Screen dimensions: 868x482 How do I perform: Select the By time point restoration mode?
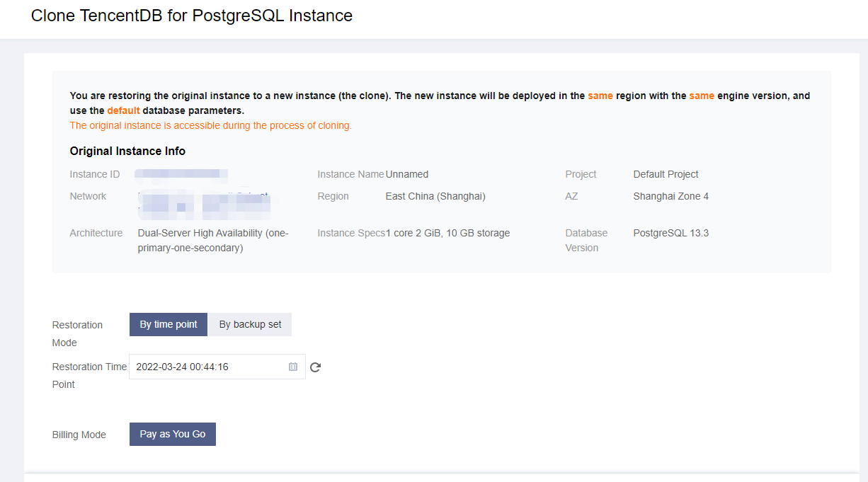tap(169, 324)
